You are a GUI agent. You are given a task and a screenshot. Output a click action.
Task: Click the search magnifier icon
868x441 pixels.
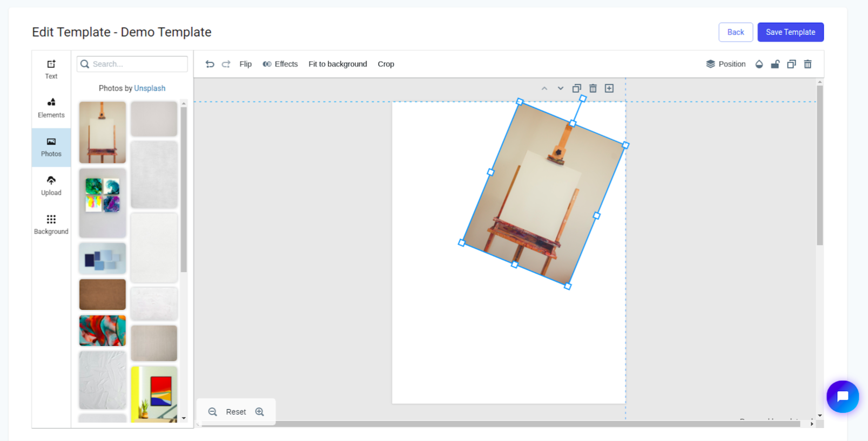pyautogui.click(x=85, y=64)
